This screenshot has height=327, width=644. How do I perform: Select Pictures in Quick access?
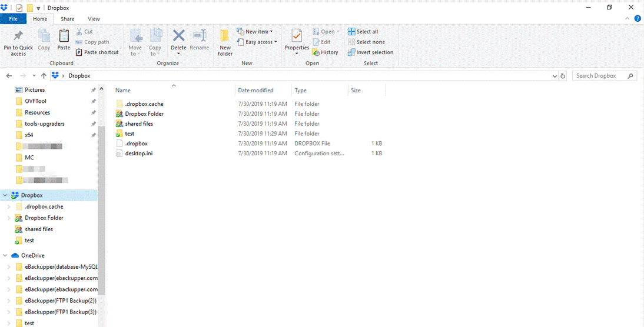35,90
